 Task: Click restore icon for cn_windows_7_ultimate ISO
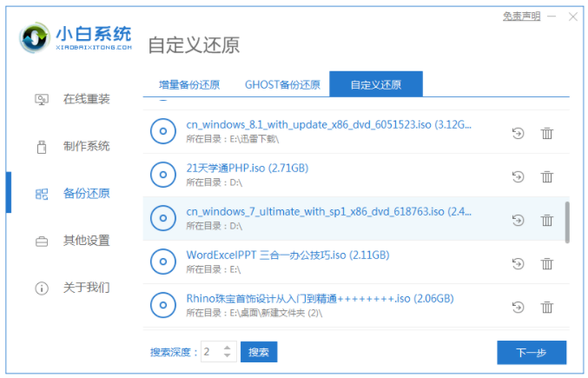click(x=519, y=220)
